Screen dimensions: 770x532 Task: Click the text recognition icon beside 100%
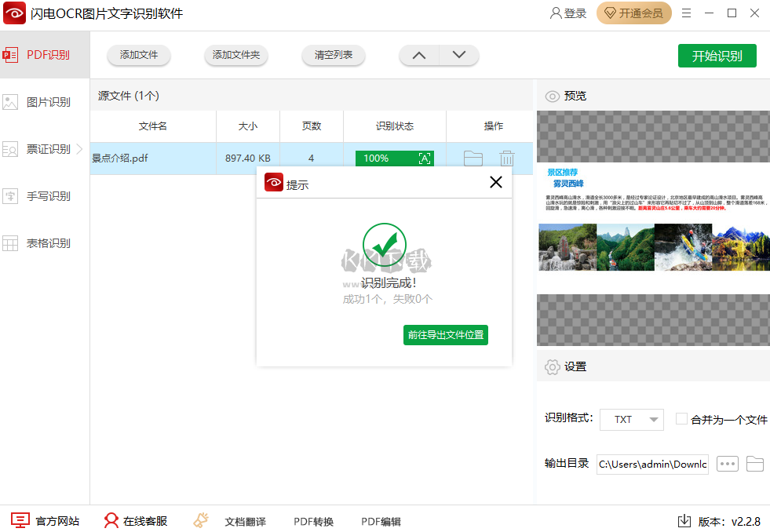(425, 159)
